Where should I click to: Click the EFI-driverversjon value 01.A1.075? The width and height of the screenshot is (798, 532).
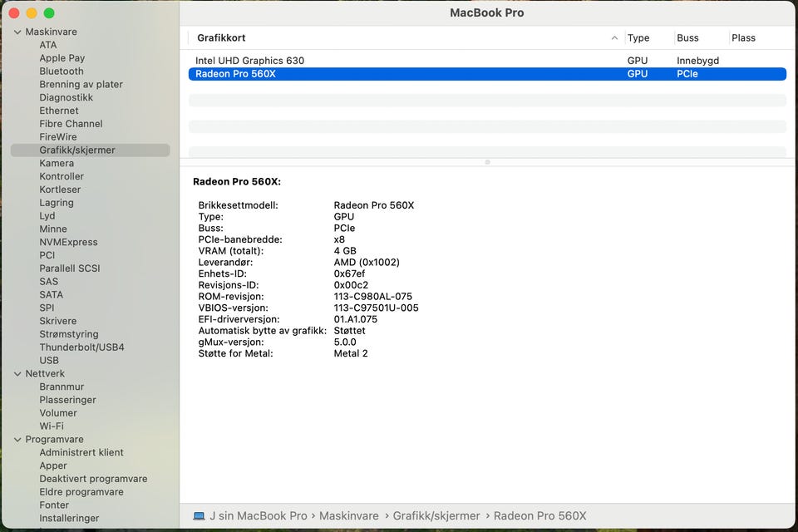pos(355,319)
